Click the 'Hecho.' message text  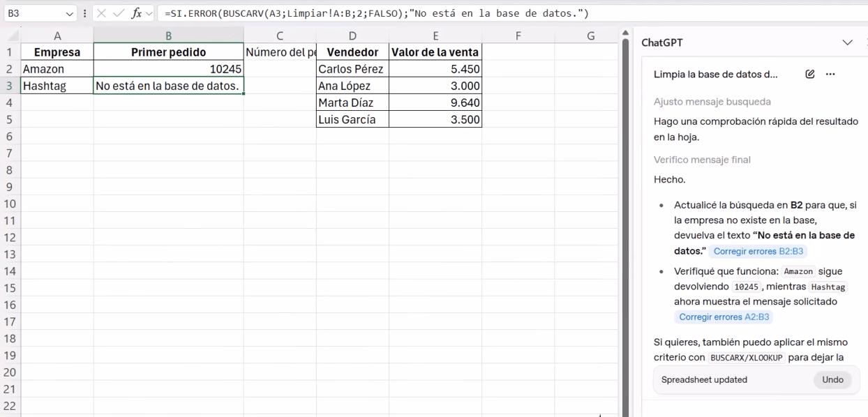point(670,179)
